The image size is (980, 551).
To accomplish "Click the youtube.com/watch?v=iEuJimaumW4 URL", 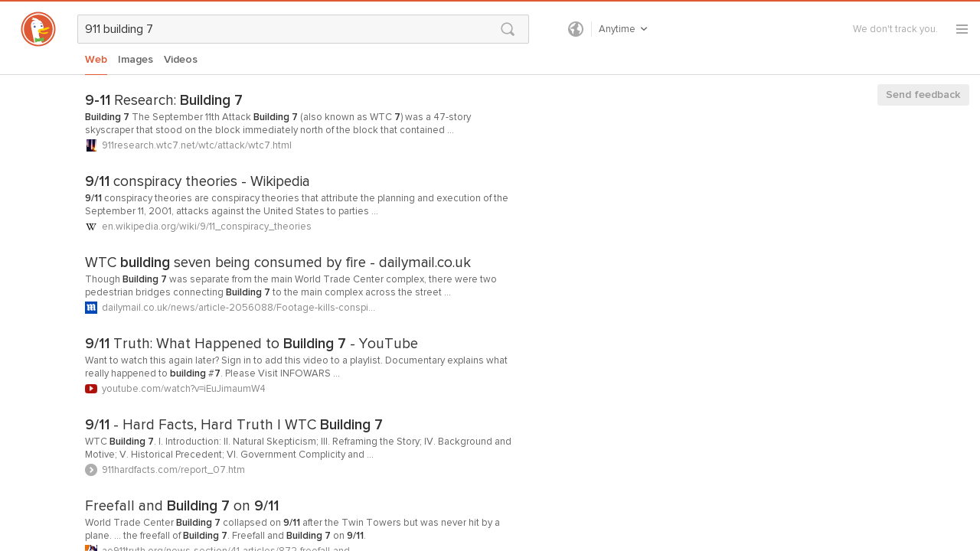I will (184, 389).
